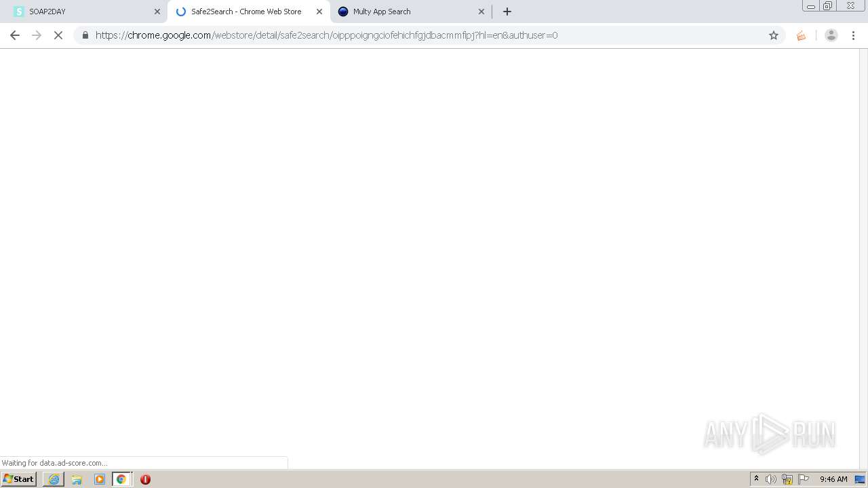The height and width of the screenshot is (488, 868).
Task: Go forward using the forward arrow
Action: click(x=37, y=35)
